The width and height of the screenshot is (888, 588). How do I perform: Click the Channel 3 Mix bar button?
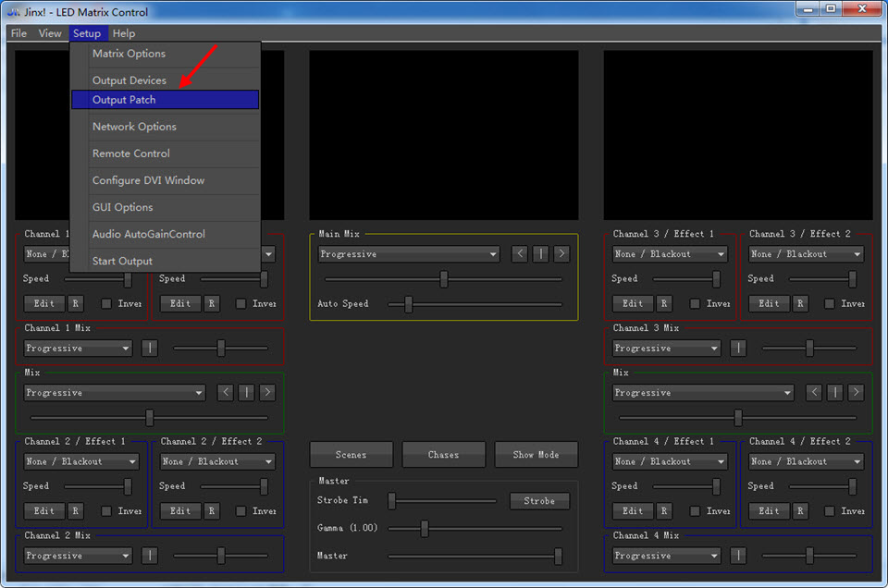click(738, 348)
